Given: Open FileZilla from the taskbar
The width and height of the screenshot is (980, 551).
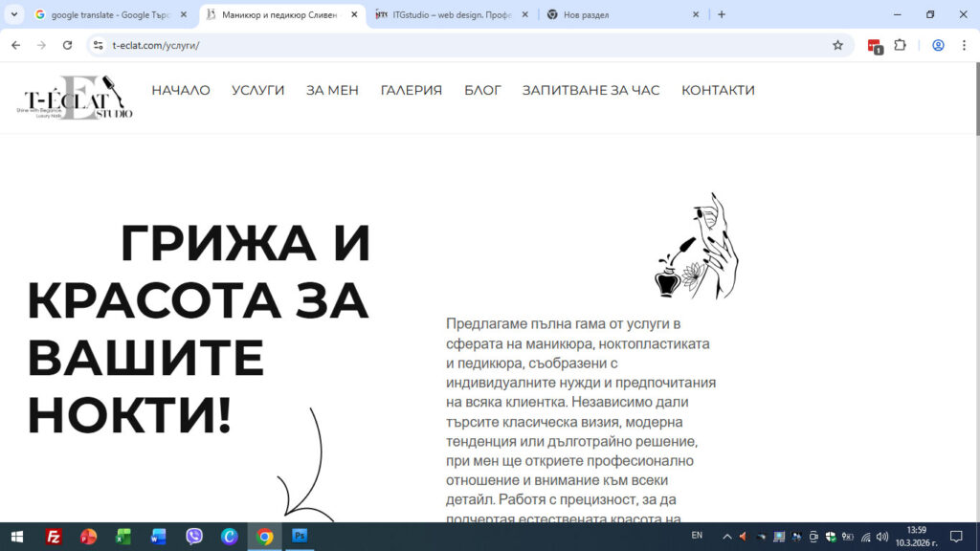Looking at the screenshot, I should [54, 537].
